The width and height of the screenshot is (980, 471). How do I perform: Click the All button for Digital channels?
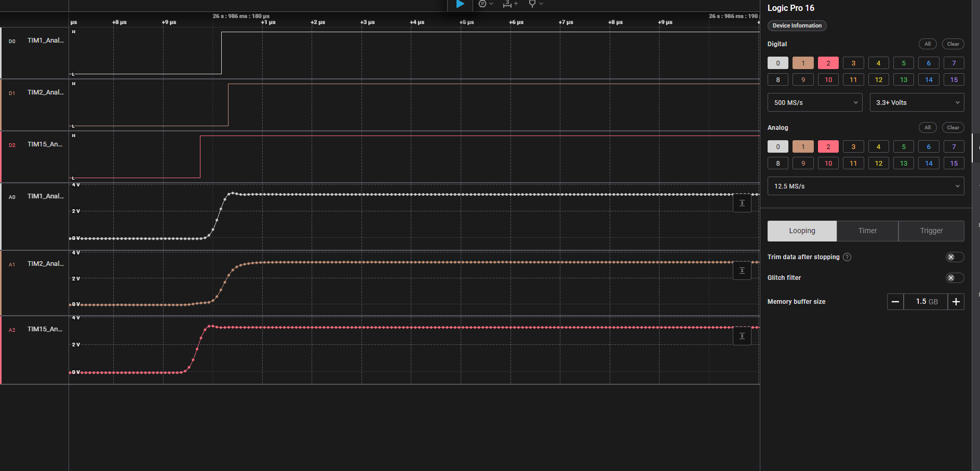pos(928,44)
